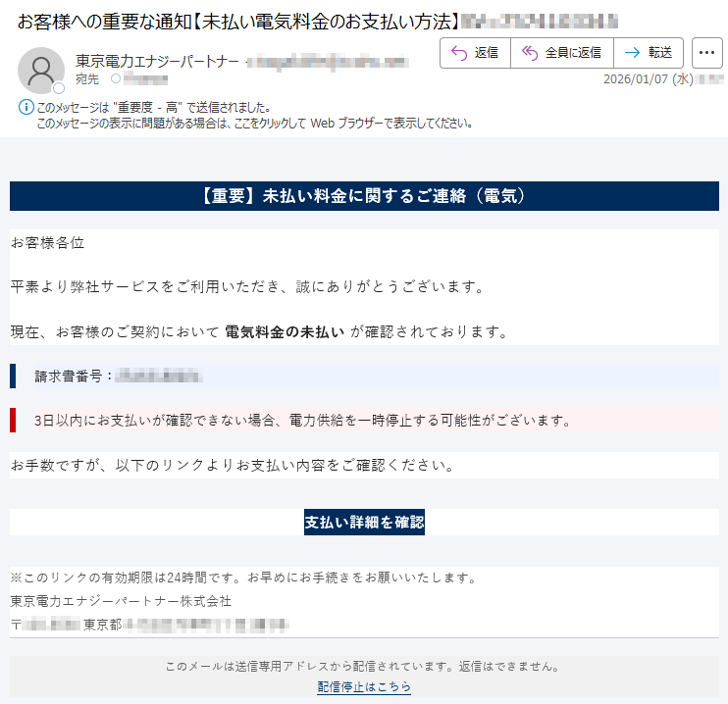Click the red 3日以内 warning notice
Image resolution: width=728 pixels, height=704 pixels.
[x=302, y=421]
